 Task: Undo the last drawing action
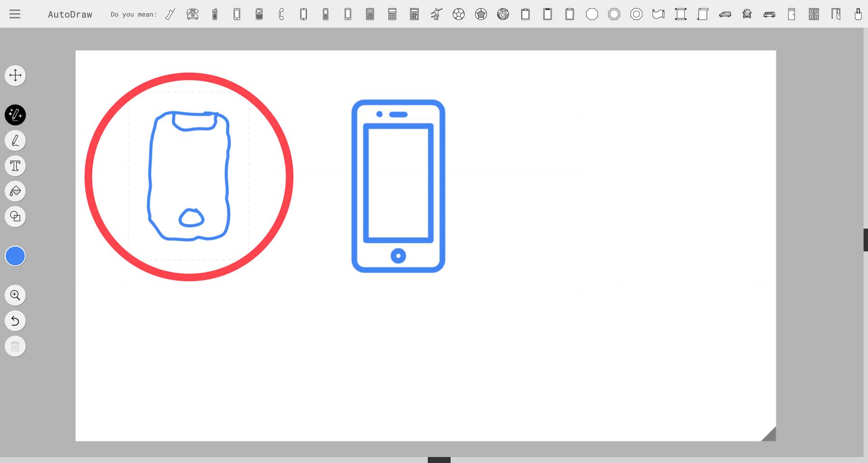15,321
